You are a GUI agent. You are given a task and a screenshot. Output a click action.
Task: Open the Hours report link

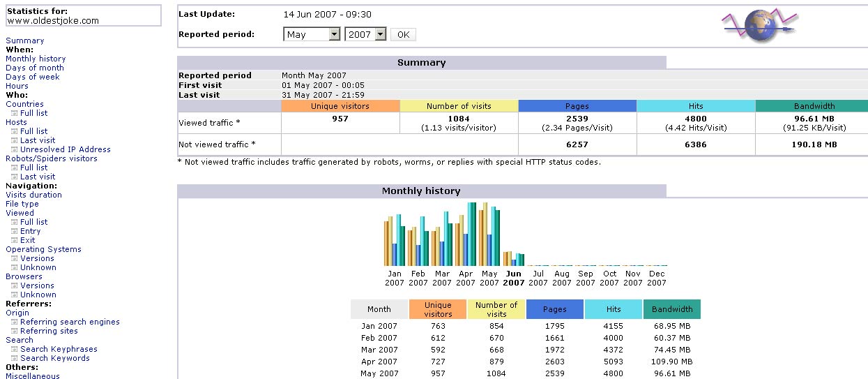coord(17,86)
